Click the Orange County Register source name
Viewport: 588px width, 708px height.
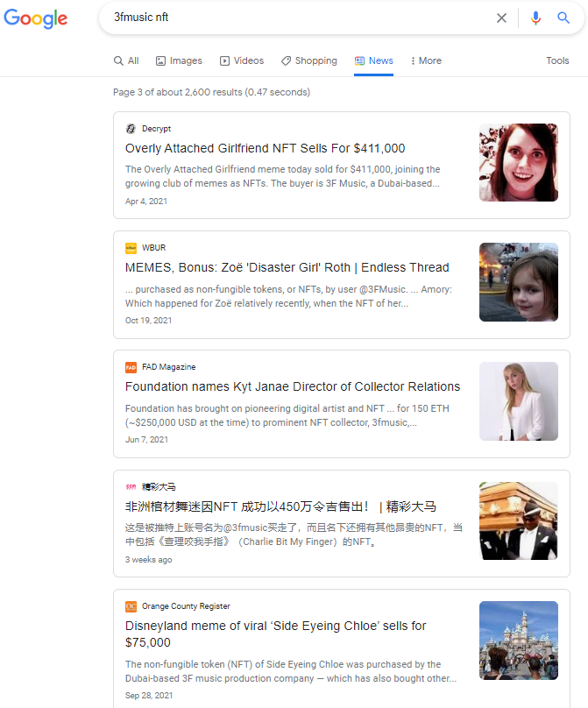[186, 606]
